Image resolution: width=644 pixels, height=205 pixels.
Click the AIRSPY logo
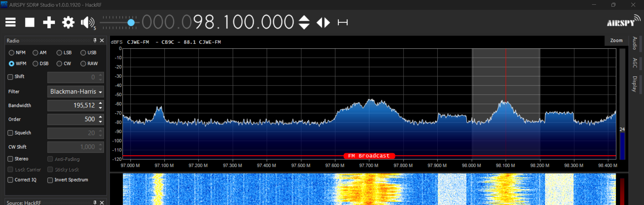point(623,21)
